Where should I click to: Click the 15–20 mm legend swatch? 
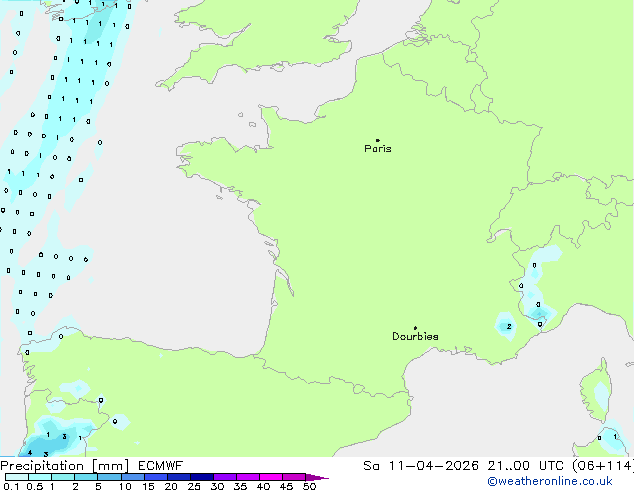[155, 477]
